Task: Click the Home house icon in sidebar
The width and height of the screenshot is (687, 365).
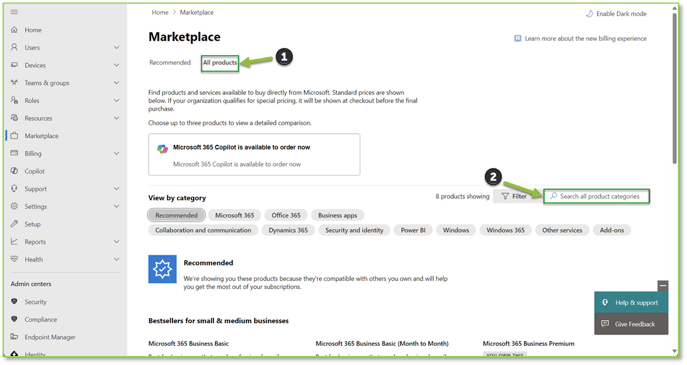Action: point(14,30)
